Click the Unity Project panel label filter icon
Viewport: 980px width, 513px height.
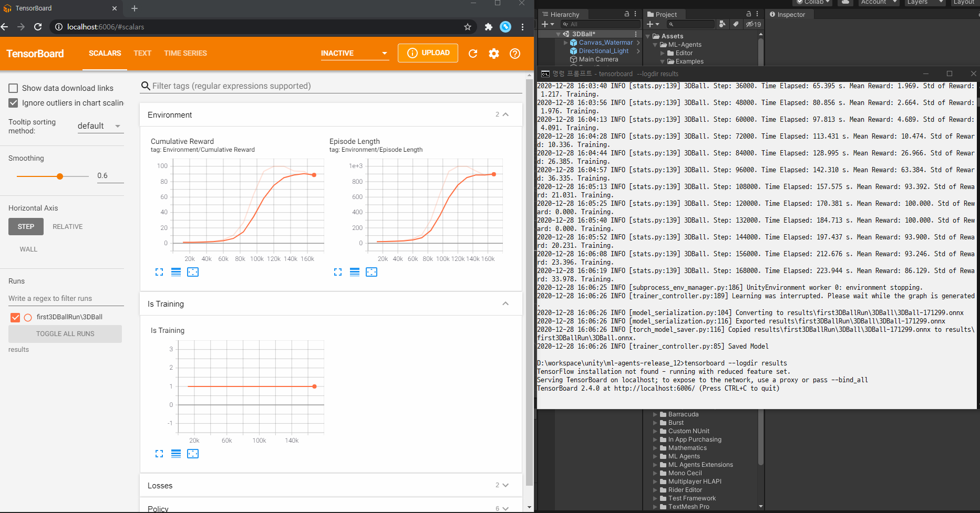tap(736, 24)
